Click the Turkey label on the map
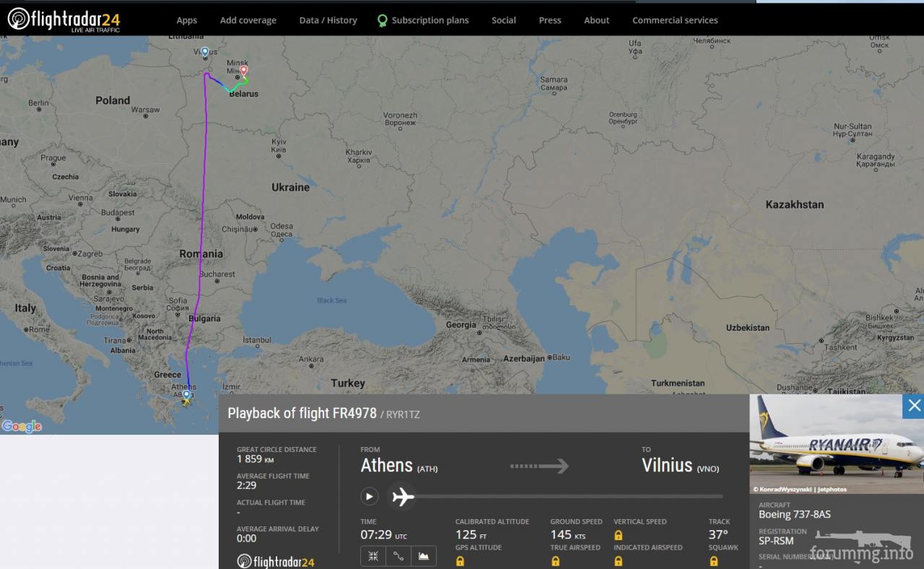Screen dimensions: 924x569 [348, 383]
